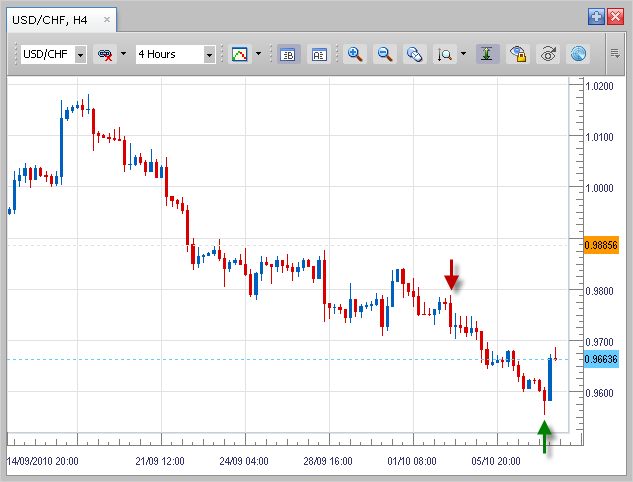Viewport: 633px width, 482px height.
Task: Click the eye with padlock icon
Action: pos(518,54)
